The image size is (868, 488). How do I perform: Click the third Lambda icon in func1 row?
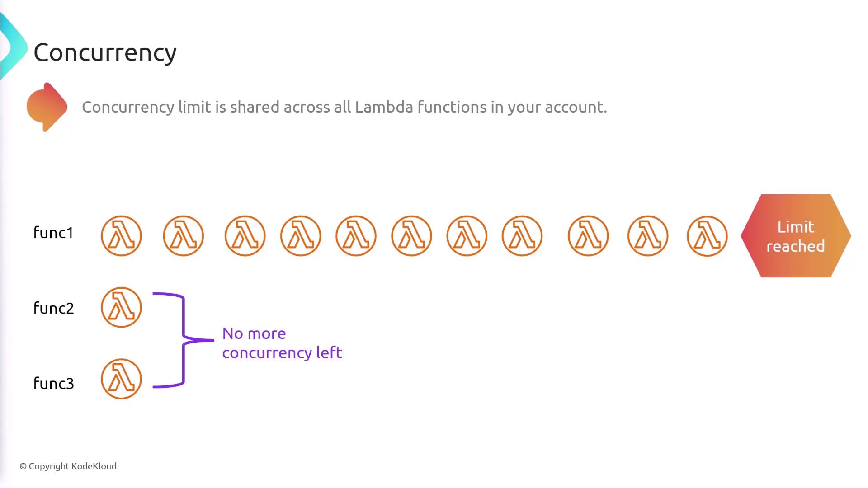[x=245, y=236]
